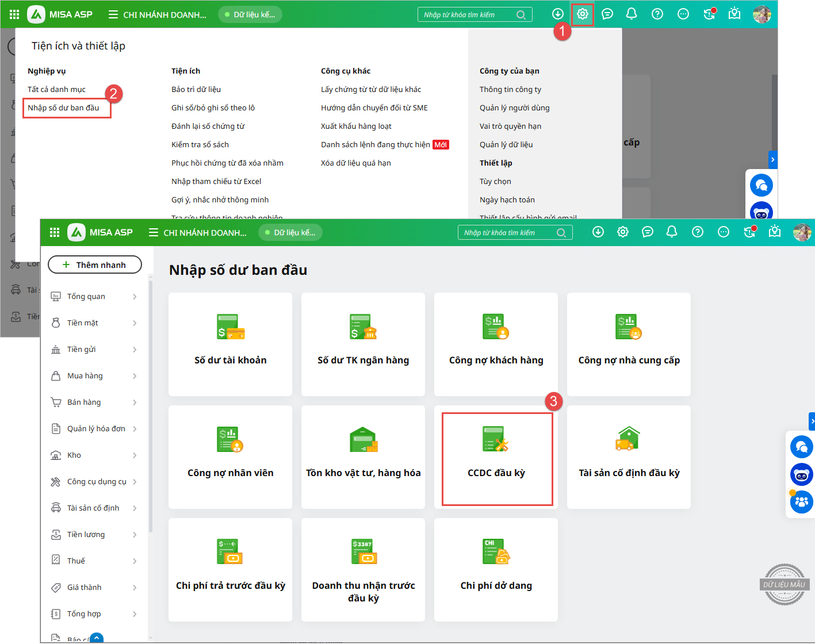The height and width of the screenshot is (644, 815).
Task: Toggle the hamburger menu beside CHI NHÁNH DOANH in lower window
Action: point(153,232)
